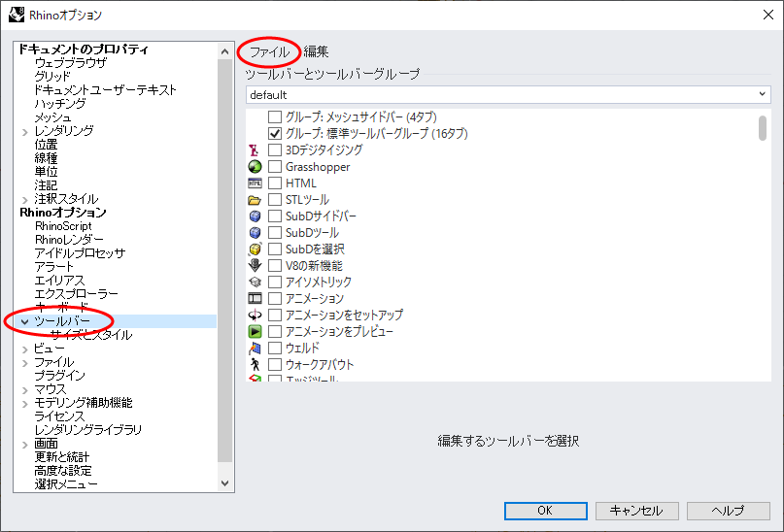Screen dimensions: 784x532
Task: Click the アニメーションをプレビュー play icon
Action: 256,332
